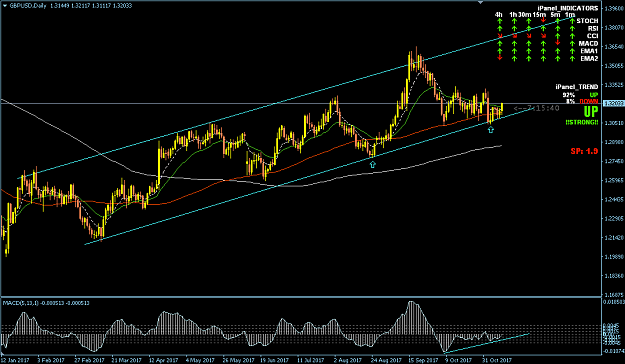The image size is (625, 364).
Task: Click the STOCH 4h green up arrow
Action: [499, 21]
